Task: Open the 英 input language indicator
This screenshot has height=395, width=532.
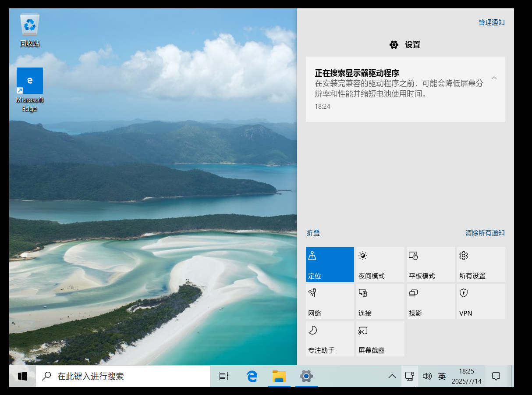Action: pyautogui.click(x=442, y=376)
